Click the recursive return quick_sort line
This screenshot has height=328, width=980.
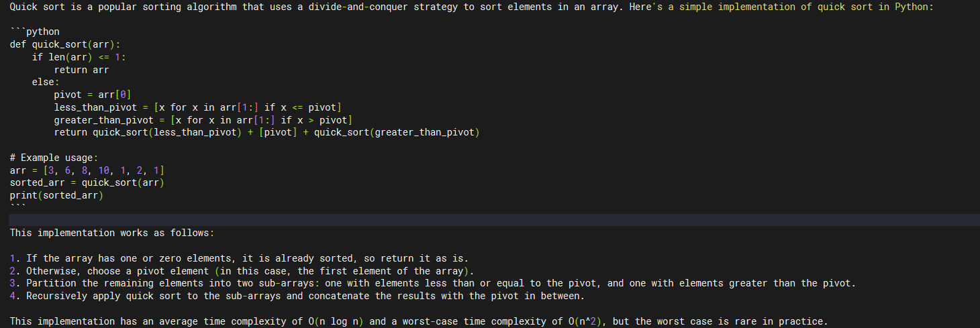[266, 132]
